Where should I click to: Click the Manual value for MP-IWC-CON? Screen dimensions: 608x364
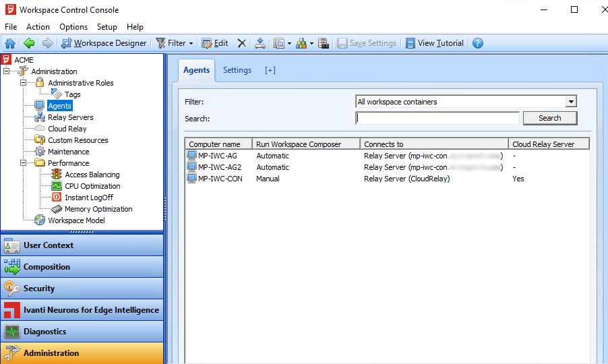(268, 179)
